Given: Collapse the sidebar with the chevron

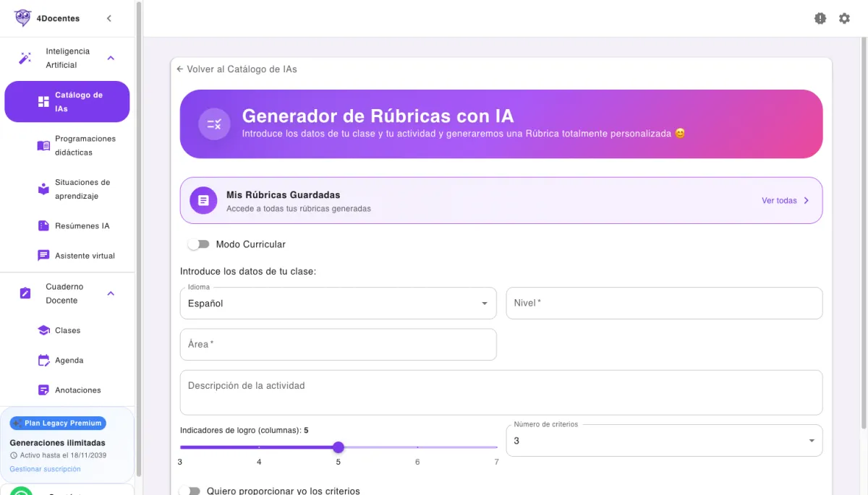Looking at the screenshot, I should 109,18.
